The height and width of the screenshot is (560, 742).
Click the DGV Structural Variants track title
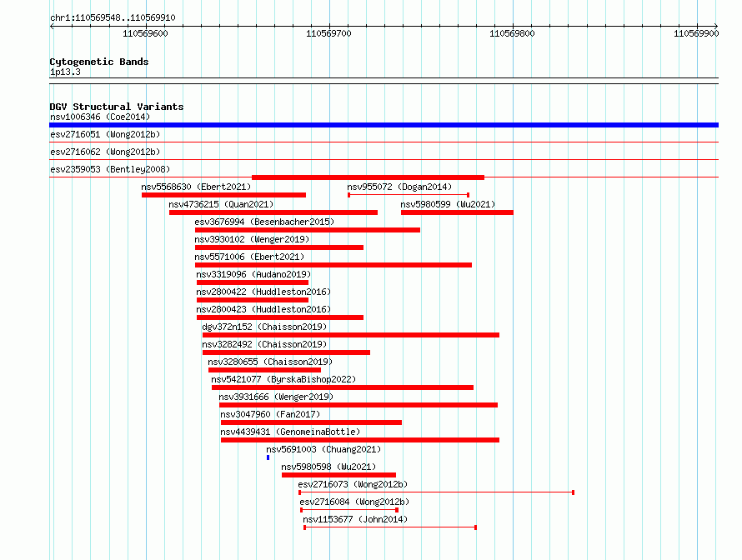(x=117, y=107)
